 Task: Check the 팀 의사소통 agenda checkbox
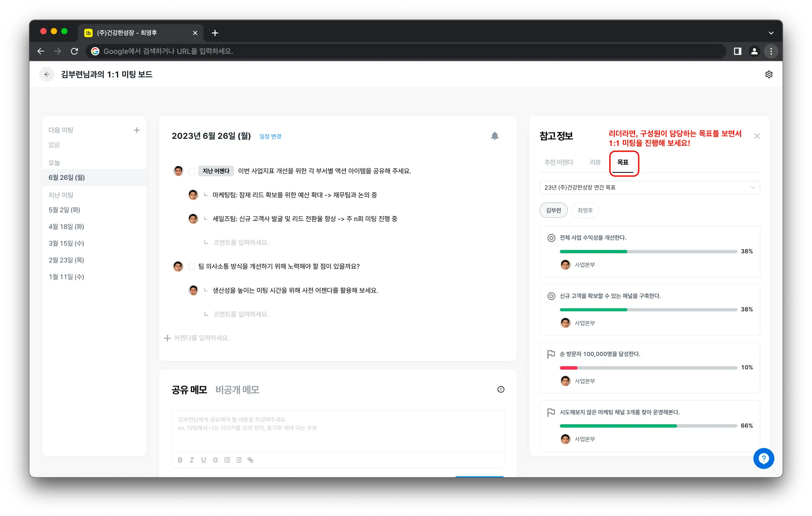pos(192,267)
